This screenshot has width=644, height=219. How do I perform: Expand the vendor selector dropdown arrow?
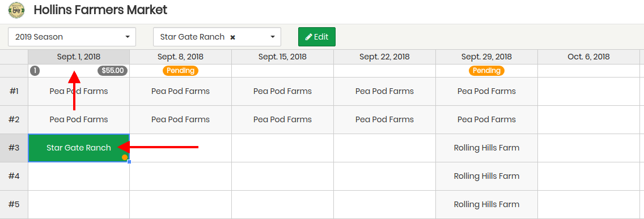point(272,37)
